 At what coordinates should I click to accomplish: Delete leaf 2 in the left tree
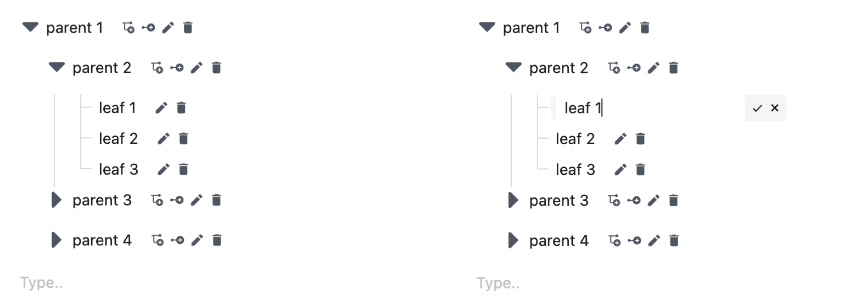[x=182, y=139]
